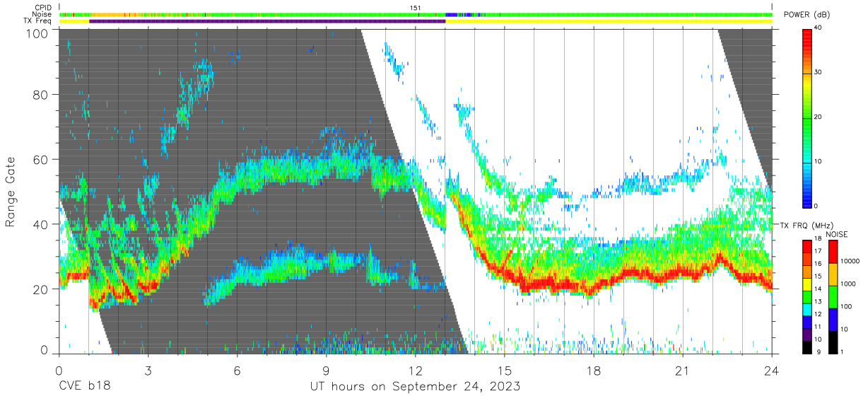868x401 pixels.
Task: Click the '21' UT hour tick label
Action: coord(683,371)
